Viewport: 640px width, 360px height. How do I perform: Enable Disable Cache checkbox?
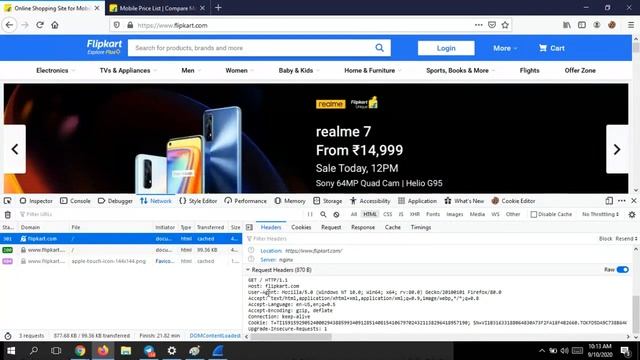pos(533,214)
